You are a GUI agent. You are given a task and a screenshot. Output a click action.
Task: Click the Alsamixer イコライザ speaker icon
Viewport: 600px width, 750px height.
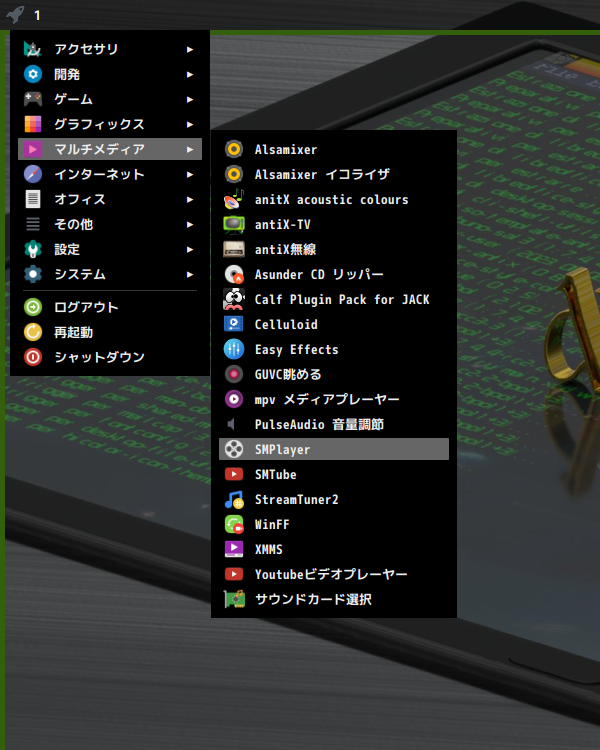coord(234,174)
